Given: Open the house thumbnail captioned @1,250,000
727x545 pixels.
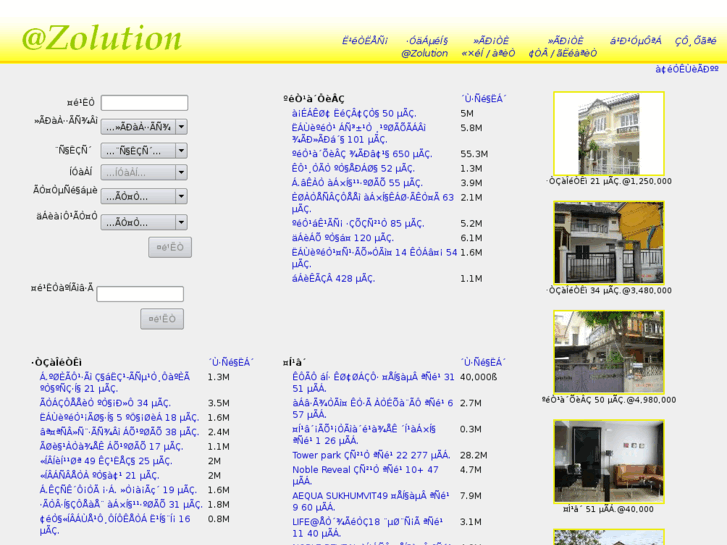Looking at the screenshot, I should click(609, 134).
